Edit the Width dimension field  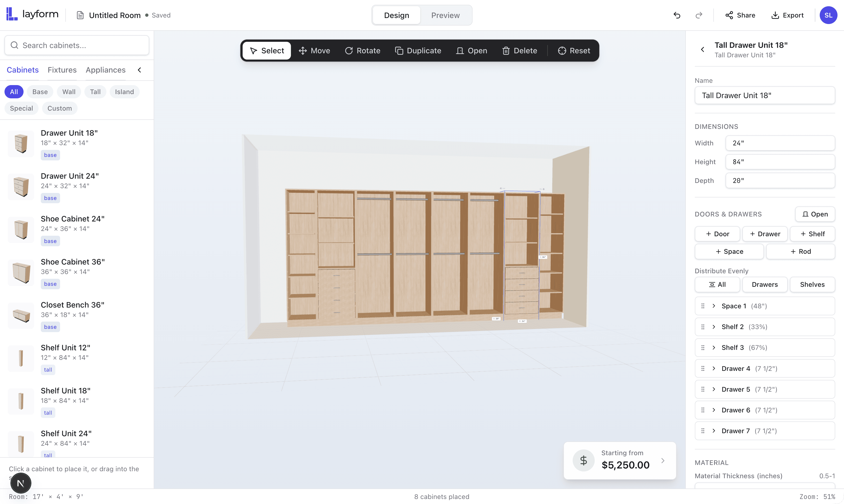780,143
